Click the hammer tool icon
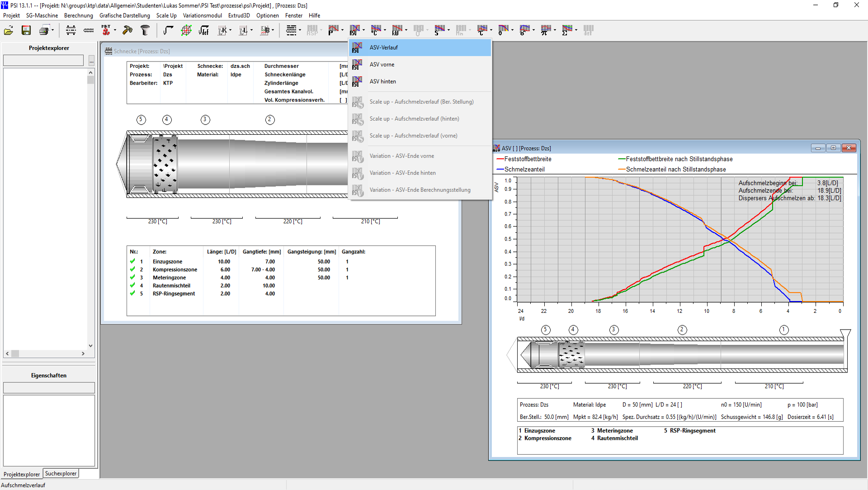The image size is (868, 490). tap(127, 30)
